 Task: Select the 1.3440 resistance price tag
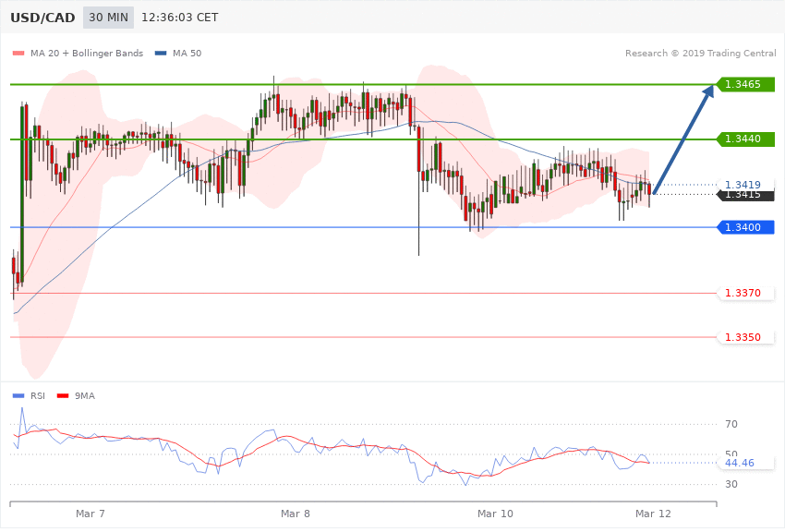[x=746, y=139]
